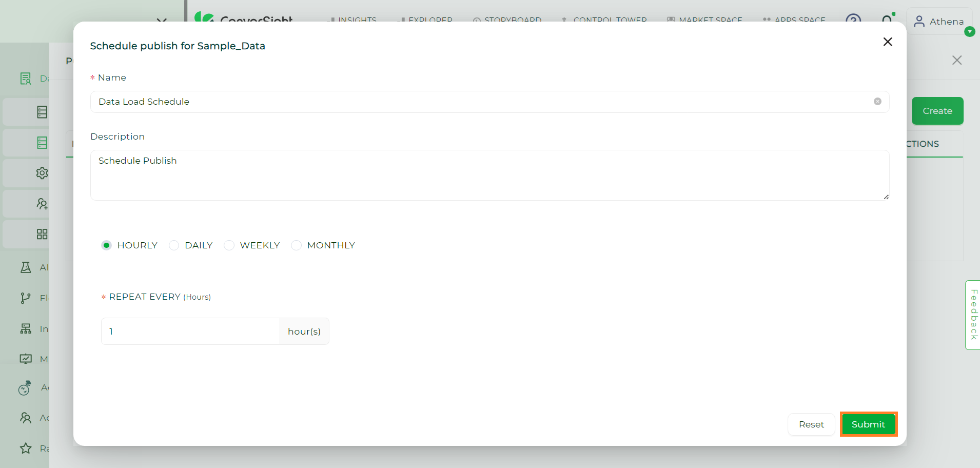980x468 pixels.
Task: Click the ACTIONS column header in background
Action: point(923,144)
